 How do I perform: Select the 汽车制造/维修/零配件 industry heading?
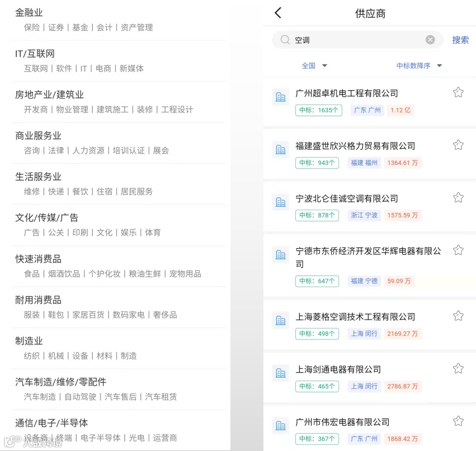tap(61, 382)
